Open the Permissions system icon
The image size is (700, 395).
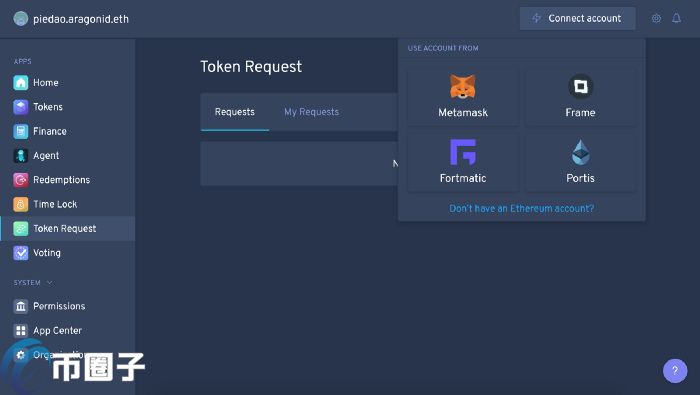(21, 306)
